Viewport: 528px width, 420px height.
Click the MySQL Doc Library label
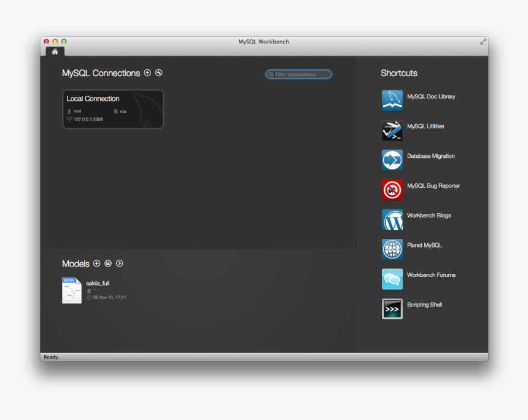[431, 96]
